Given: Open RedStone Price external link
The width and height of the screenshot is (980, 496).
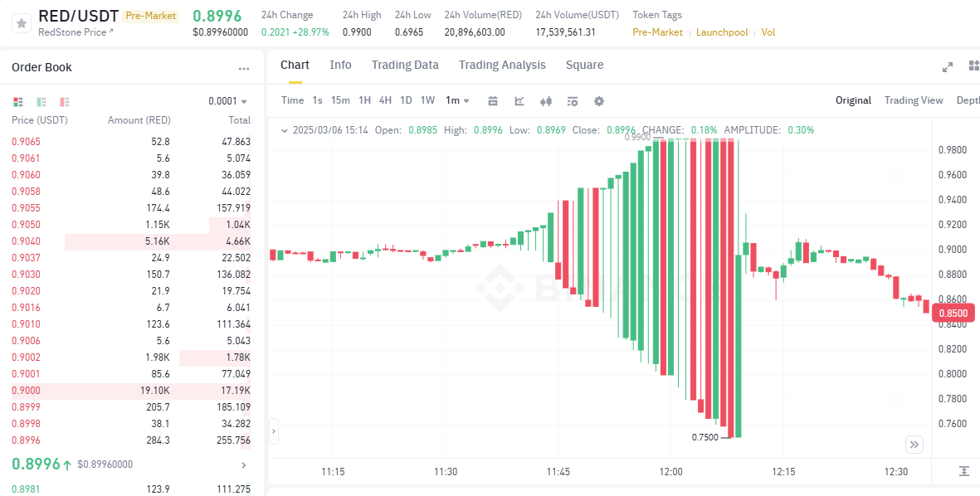Looking at the screenshot, I should (76, 32).
